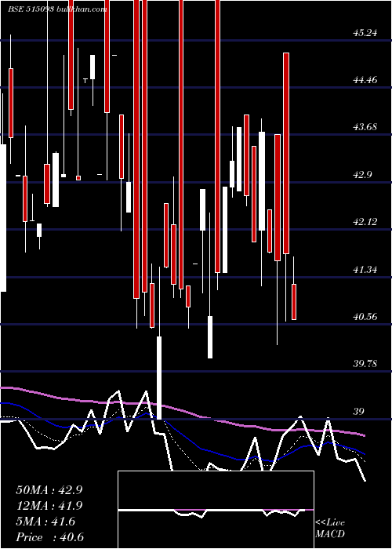Image resolution: width=392 pixels, height=549 pixels.
Task: Click the <<Live MACD label
Action: (x=330, y=529)
